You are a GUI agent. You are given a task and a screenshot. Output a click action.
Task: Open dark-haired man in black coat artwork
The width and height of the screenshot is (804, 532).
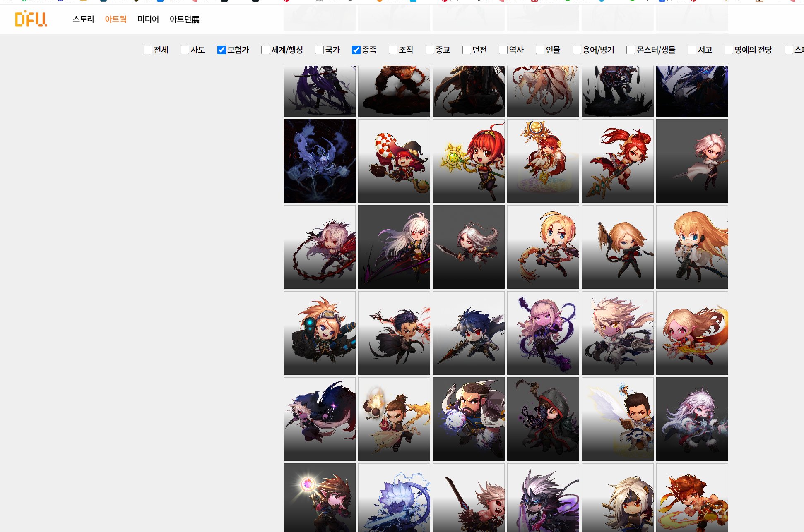click(x=394, y=333)
